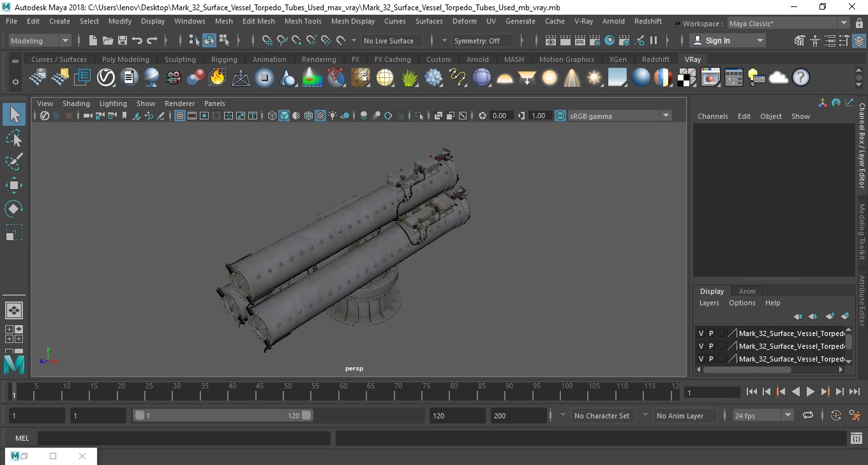Image resolution: width=868 pixels, height=465 pixels.
Task: Click the range slider right handle
Action: click(307, 415)
